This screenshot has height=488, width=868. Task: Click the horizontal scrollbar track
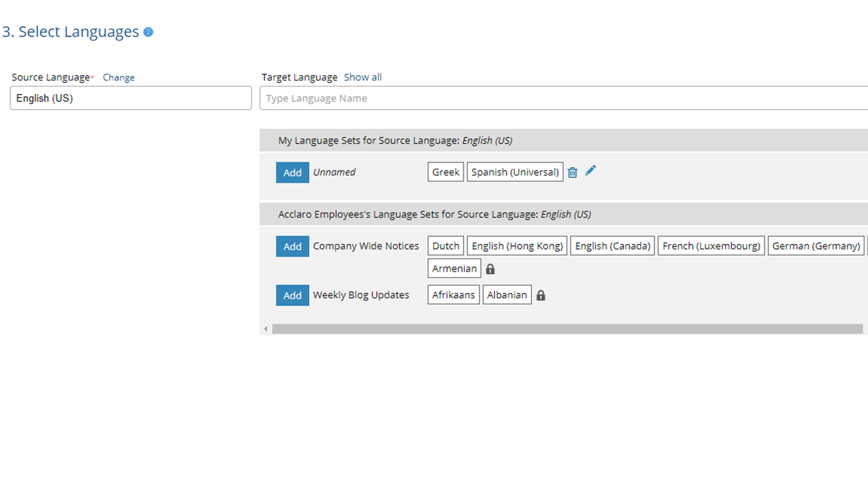567,329
